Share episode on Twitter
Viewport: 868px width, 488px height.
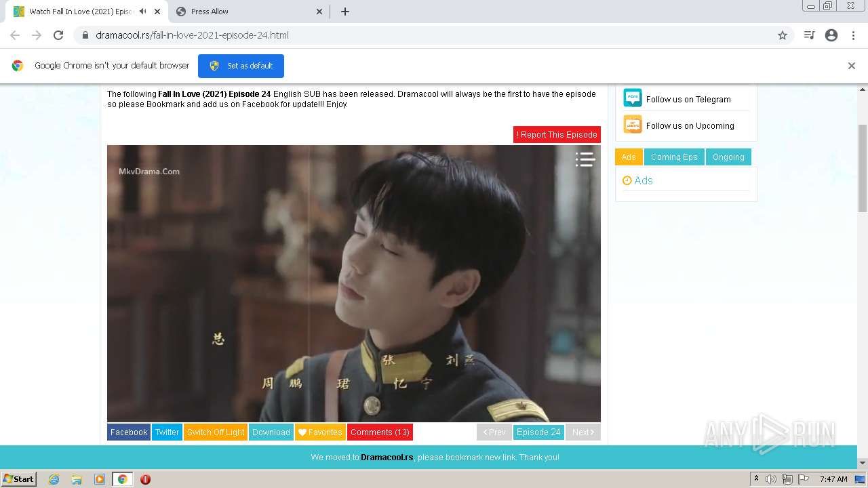pos(167,432)
